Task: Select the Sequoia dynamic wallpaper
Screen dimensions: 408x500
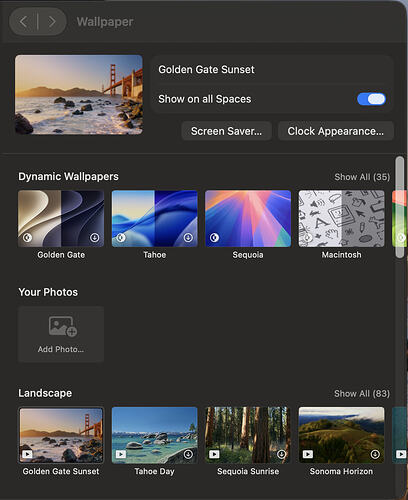Action: [x=248, y=219]
